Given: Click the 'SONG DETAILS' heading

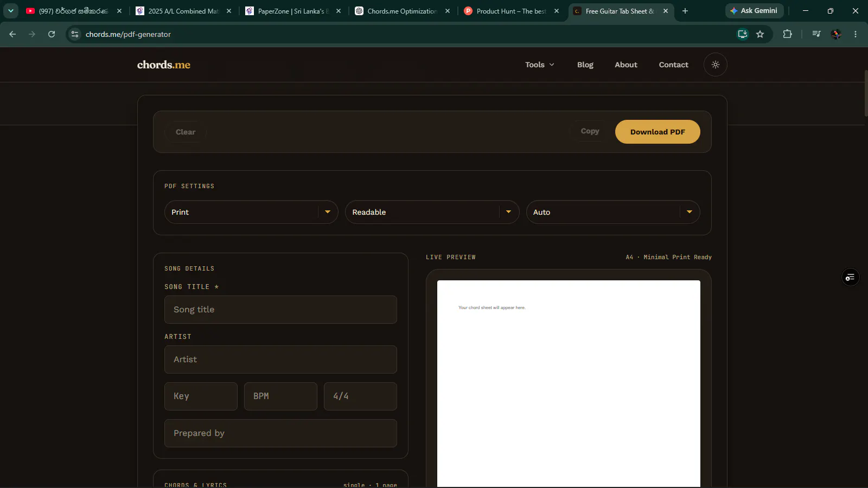Looking at the screenshot, I should point(189,268).
